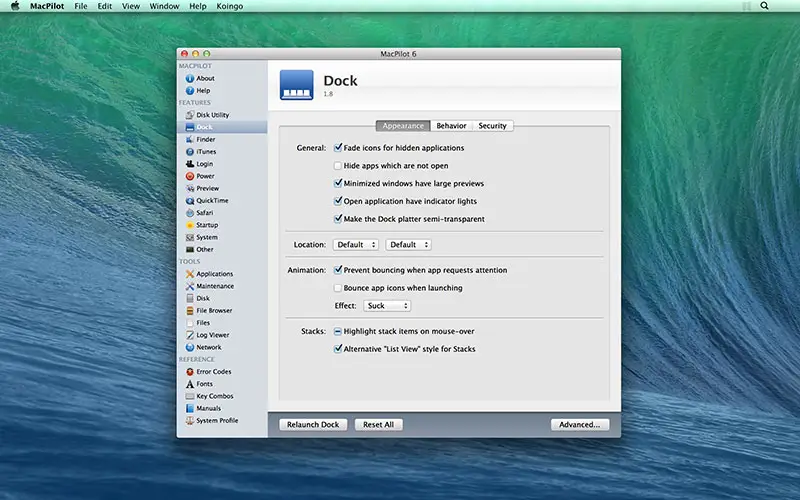Click the Help question mark icon
800x500 pixels.
(x=190, y=90)
